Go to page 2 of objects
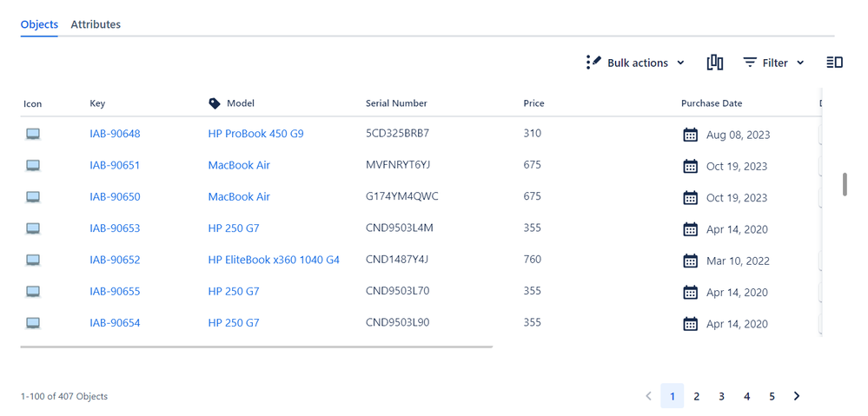The image size is (868, 416). pos(696,396)
